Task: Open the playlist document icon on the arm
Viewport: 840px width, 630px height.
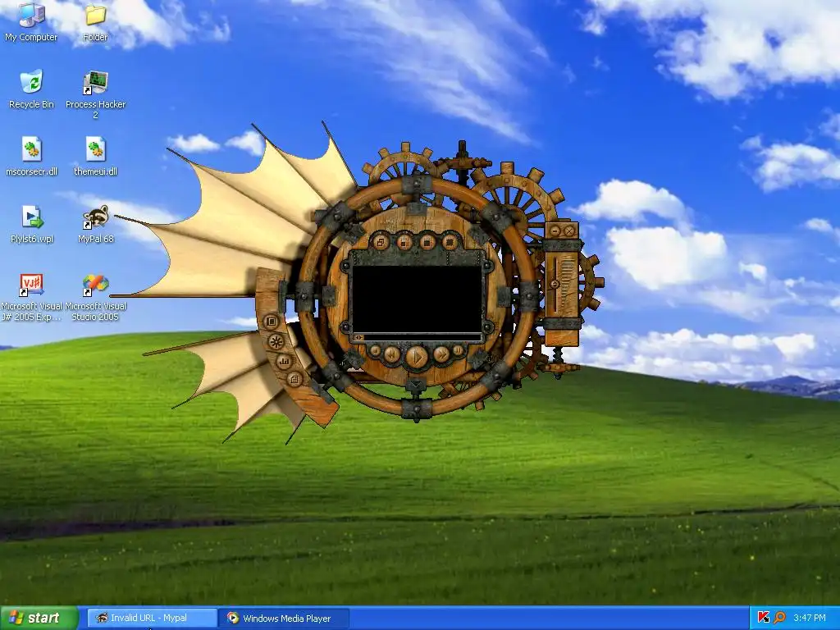Action: tap(294, 379)
